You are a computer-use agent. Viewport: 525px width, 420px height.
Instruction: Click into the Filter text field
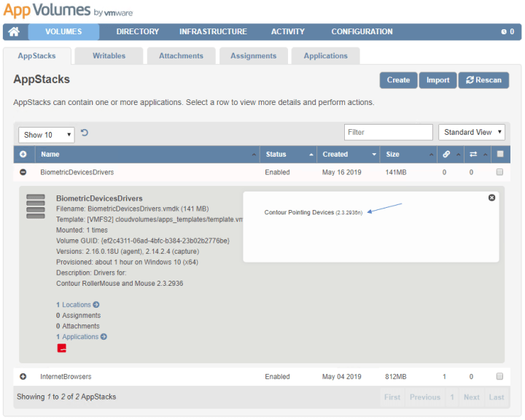[388, 132]
